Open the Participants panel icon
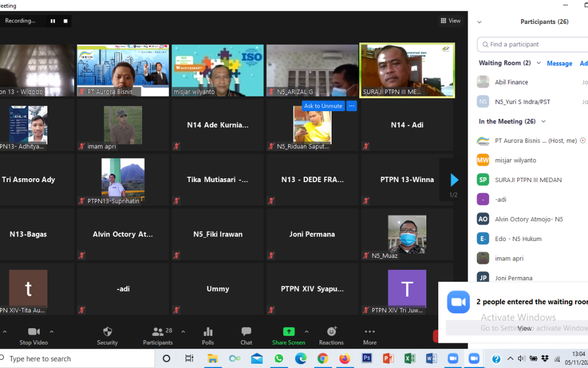The height and width of the screenshot is (368, 588). pos(158,332)
